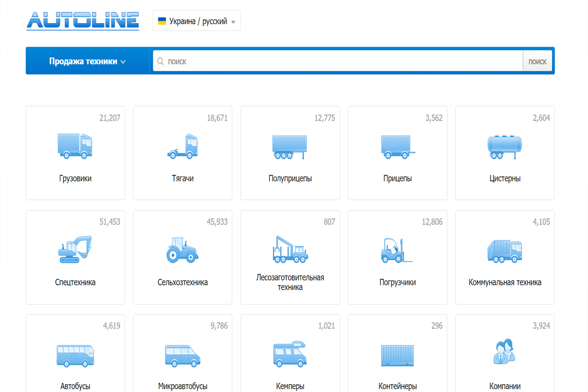Go to the Лесозаготовительная техника category
Viewport: 588px width, 392px height.
[290, 282]
